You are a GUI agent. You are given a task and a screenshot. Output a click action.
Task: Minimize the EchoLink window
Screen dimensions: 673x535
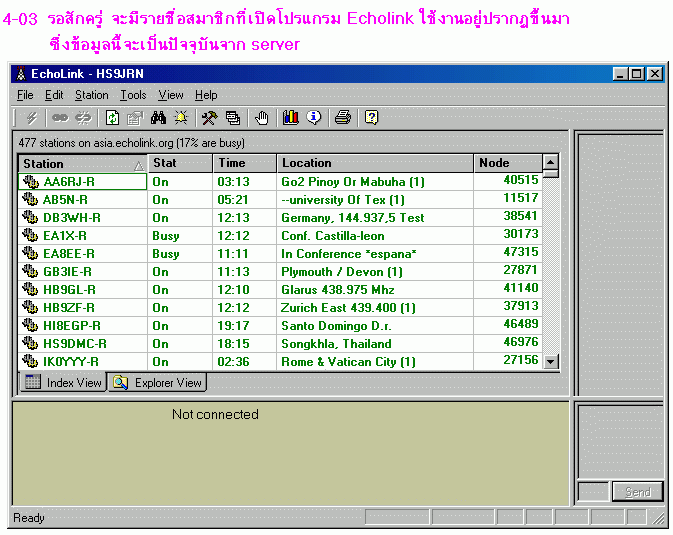tap(620, 74)
